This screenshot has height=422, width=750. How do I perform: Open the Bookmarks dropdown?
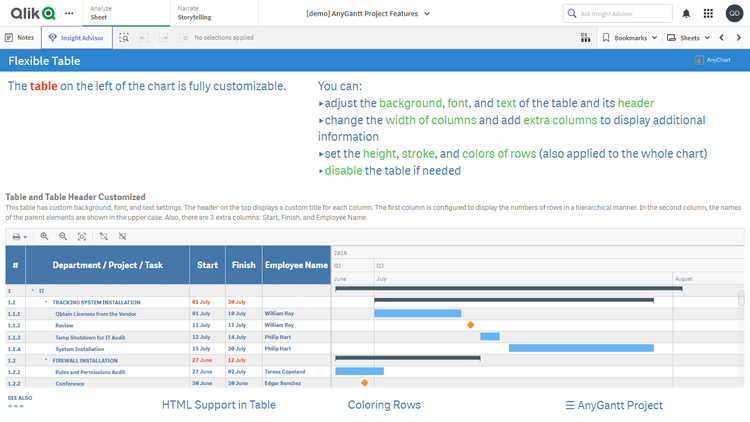(x=630, y=37)
